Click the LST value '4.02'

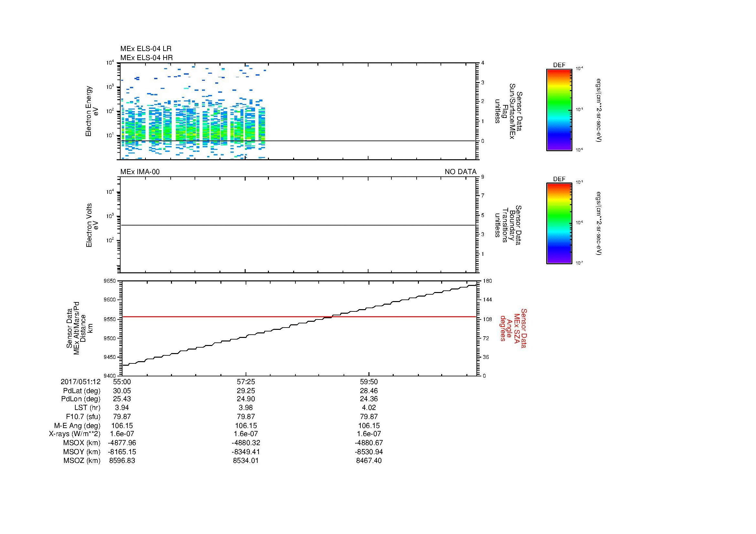[369, 408]
